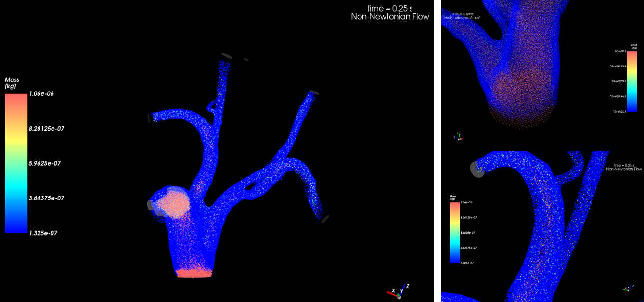
Task: Pick the red inlet particle band at the vessel base
Action: [x=194, y=273]
